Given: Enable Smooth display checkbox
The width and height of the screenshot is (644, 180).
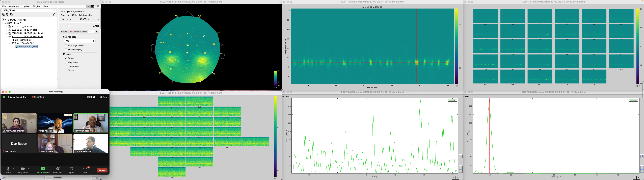Looking at the screenshot, I should [66, 50].
